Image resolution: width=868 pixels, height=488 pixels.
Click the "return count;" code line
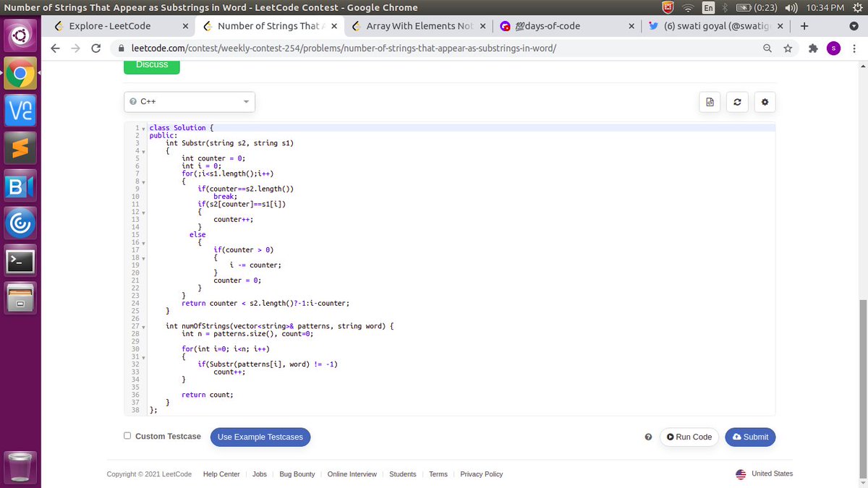pos(208,395)
